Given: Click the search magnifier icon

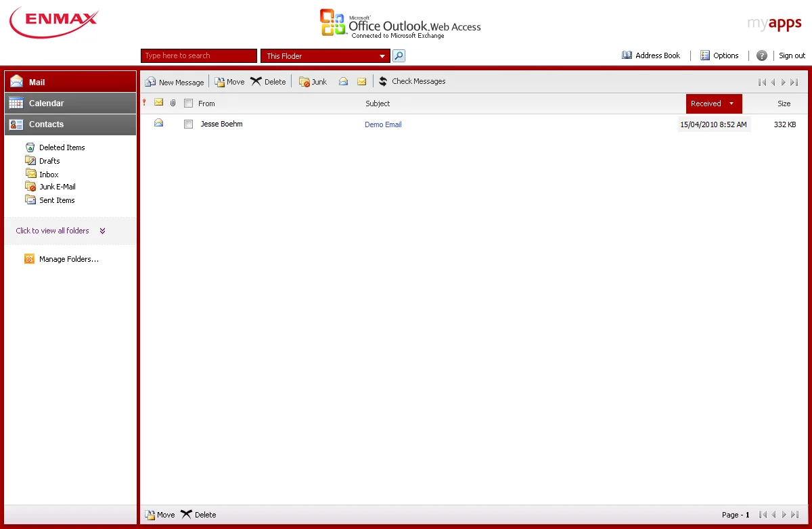Looking at the screenshot, I should (399, 55).
